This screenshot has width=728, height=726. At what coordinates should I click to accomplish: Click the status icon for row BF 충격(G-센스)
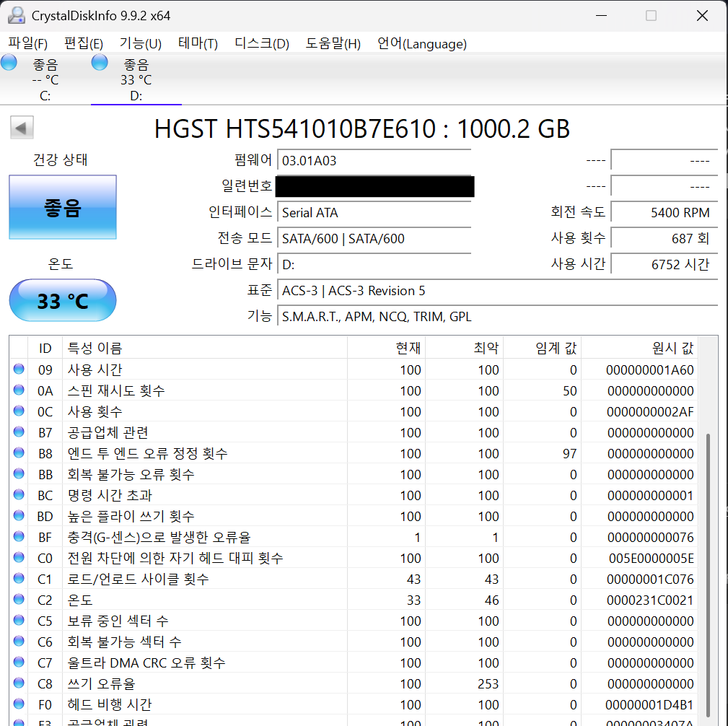(19, 536)
